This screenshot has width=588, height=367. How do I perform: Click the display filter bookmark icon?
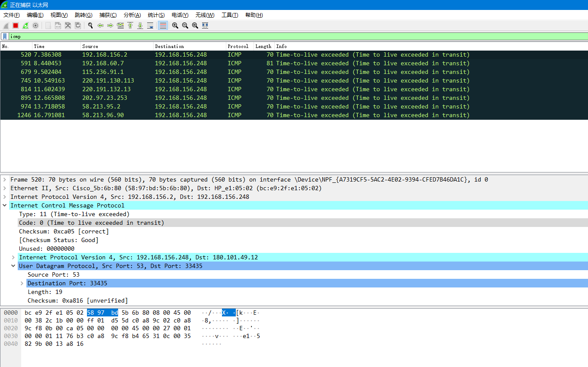click(x=5, y=36)
